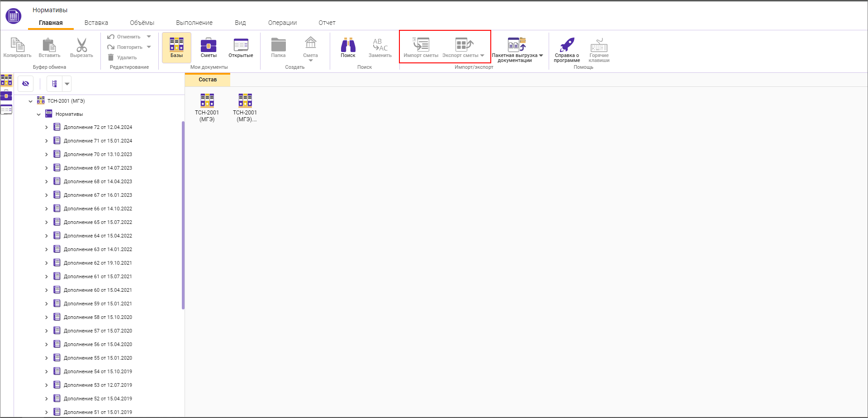Select the Сметы briefcase sidebar icon

click(6, 95)
